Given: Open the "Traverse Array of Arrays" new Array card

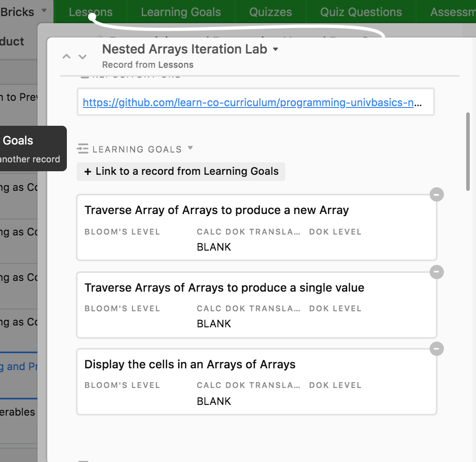Looking at the screenshot, I should pyautogui.click(x=256, y=227).
